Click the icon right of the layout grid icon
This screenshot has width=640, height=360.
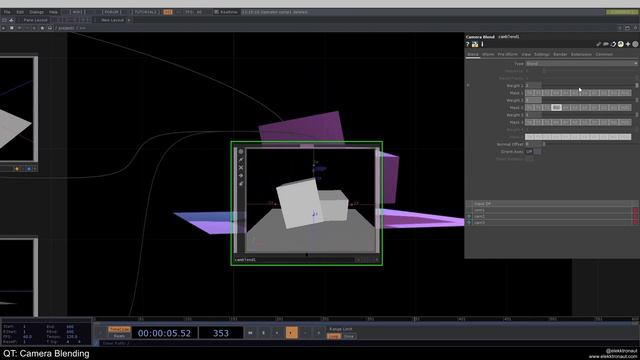[x=11, y=20]
